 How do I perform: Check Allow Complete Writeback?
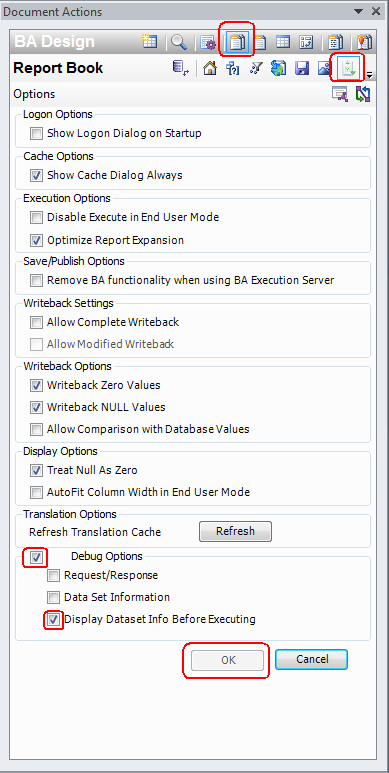36,322
